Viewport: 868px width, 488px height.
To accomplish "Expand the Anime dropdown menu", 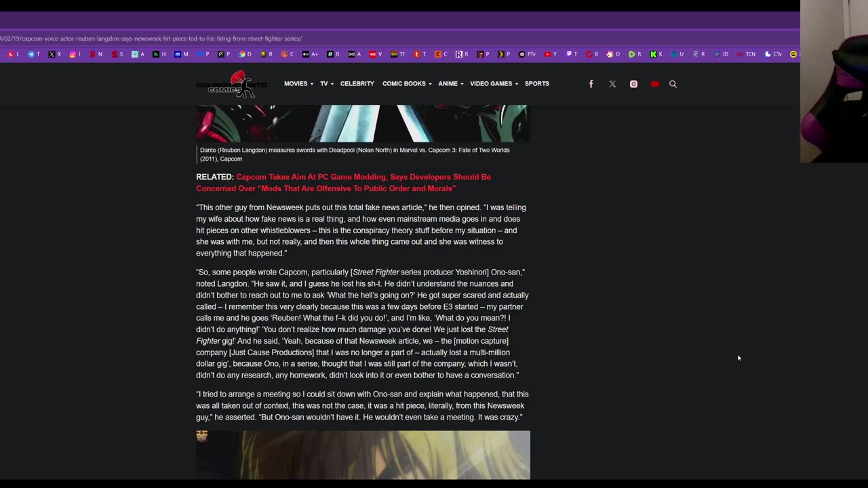I will pos(451,84).
